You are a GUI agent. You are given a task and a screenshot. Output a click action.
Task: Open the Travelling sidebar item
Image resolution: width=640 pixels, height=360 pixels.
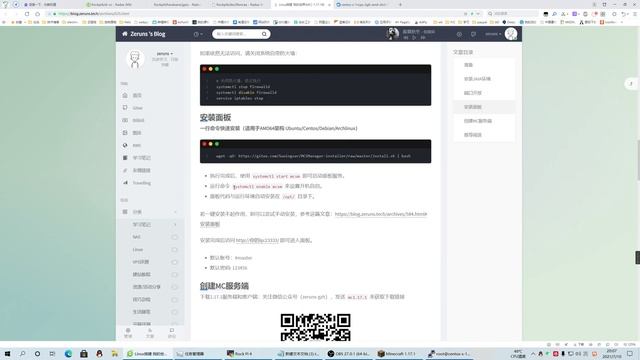coord(136,183)
